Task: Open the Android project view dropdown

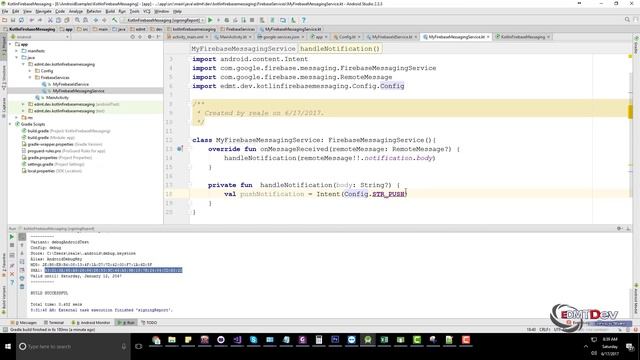Action: point(40,37)
